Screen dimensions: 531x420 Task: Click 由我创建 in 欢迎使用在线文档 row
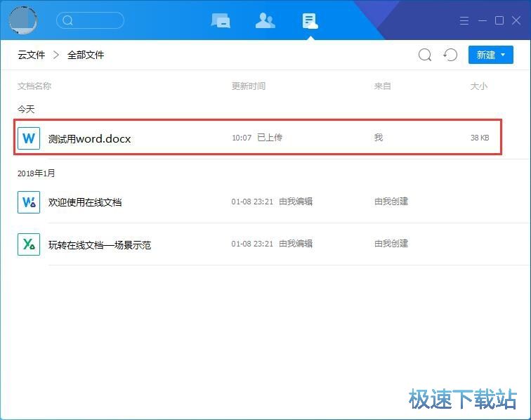coord(391,202)
